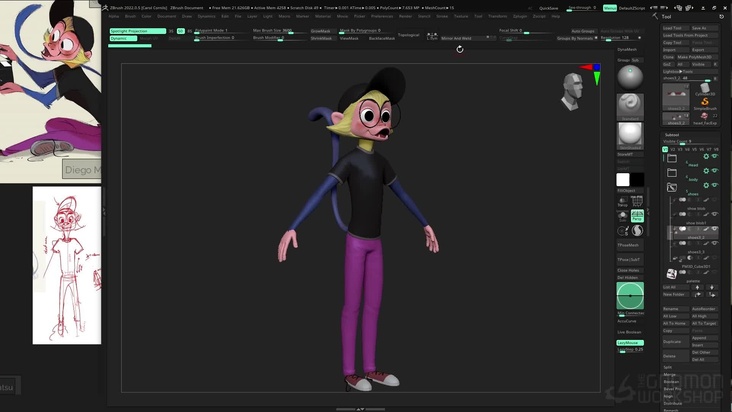Click the XYZ axis gizmo in viewport corner

click(x=591, y=74)
